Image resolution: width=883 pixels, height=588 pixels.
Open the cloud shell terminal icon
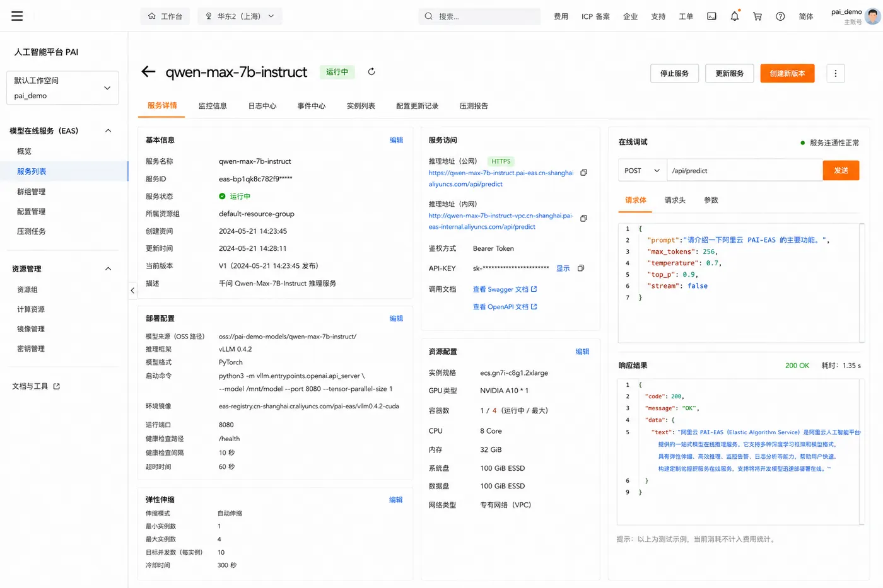coord(711,16)
